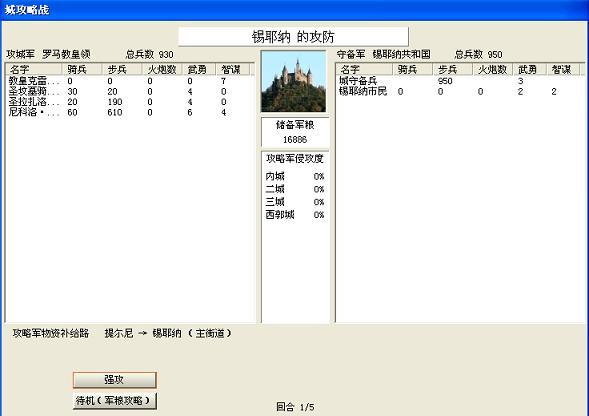Select the 城守备兵 defender row

tap(460, 81)
